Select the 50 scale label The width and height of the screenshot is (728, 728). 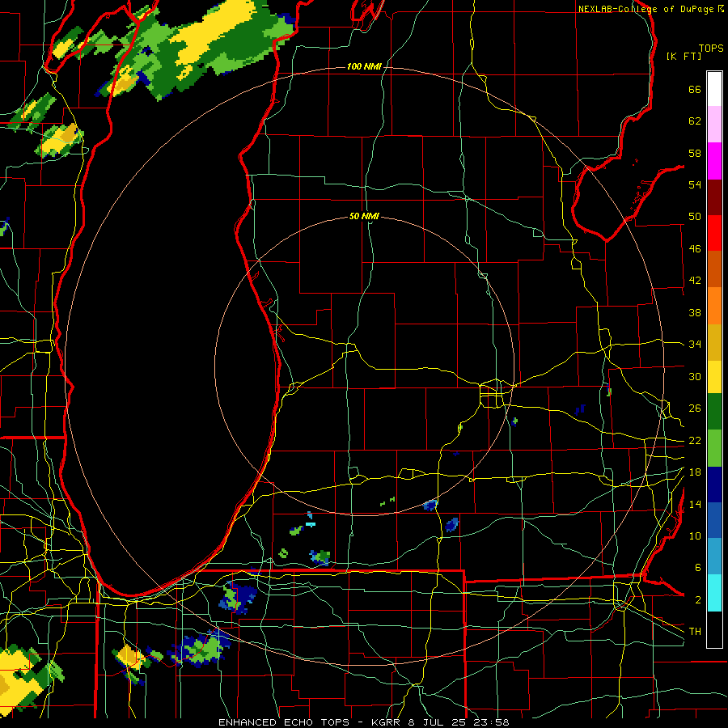695,217
